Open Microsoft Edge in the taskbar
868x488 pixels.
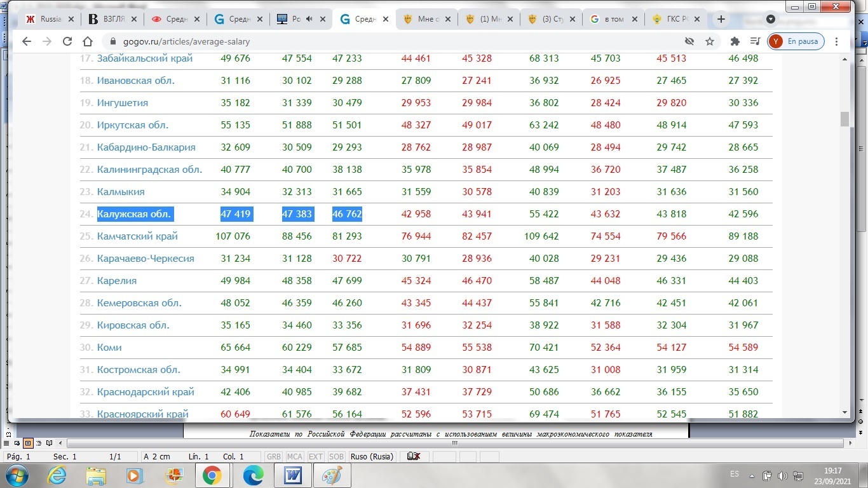pos(253,475)
